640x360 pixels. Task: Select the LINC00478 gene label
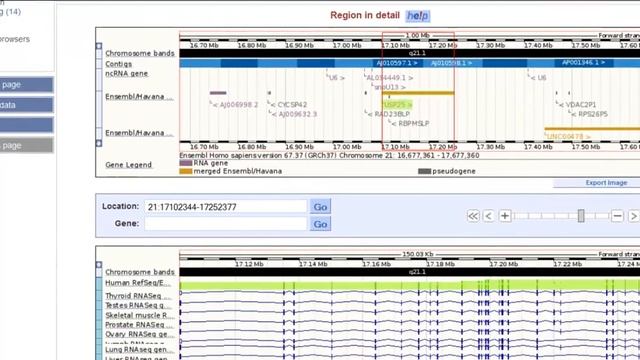click(x=568, y=137)
